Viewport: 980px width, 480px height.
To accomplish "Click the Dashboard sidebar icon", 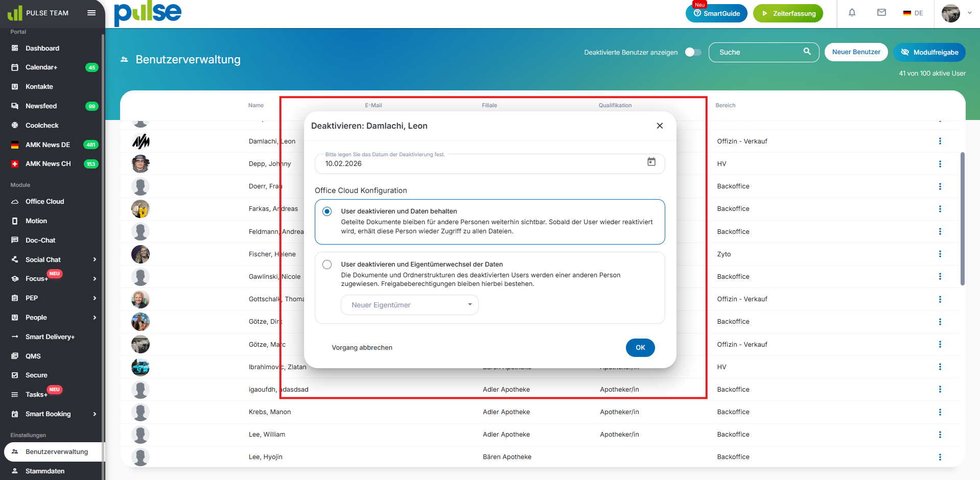I will (x=15, y=48).
